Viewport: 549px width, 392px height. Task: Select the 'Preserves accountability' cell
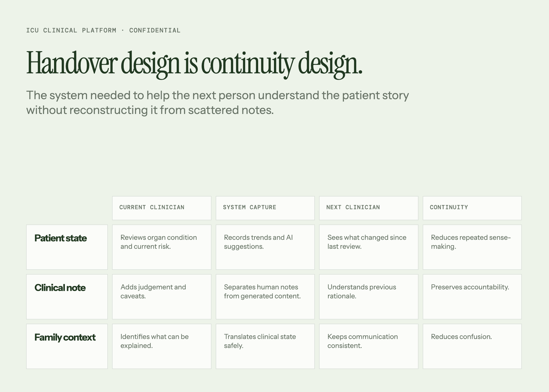pos(472,297)
